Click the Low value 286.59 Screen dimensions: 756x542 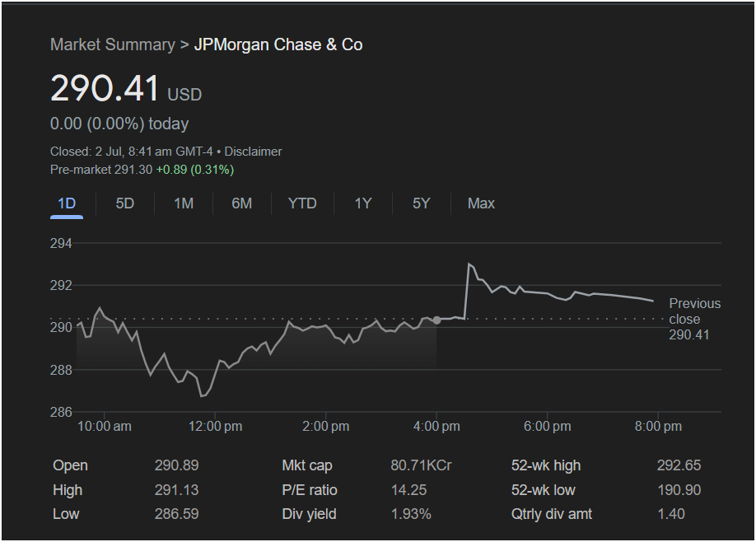tap(177, 514)
